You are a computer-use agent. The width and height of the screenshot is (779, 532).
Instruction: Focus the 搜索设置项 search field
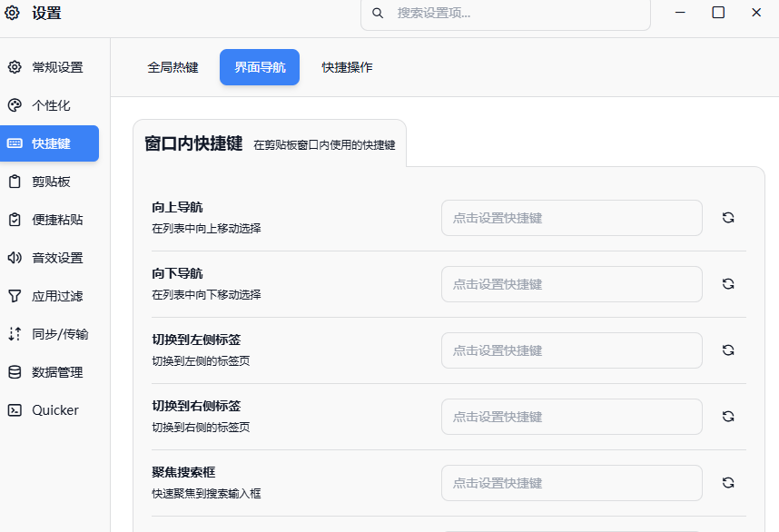pyautogui.click(x=506, y=14)
